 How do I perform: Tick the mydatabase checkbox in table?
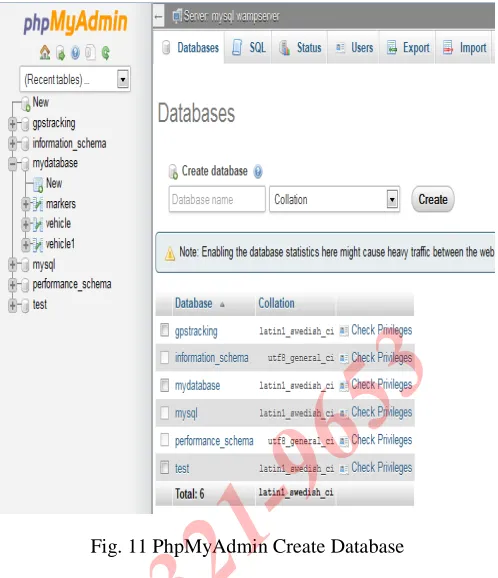pyautogui.click(x=165, y=385)
